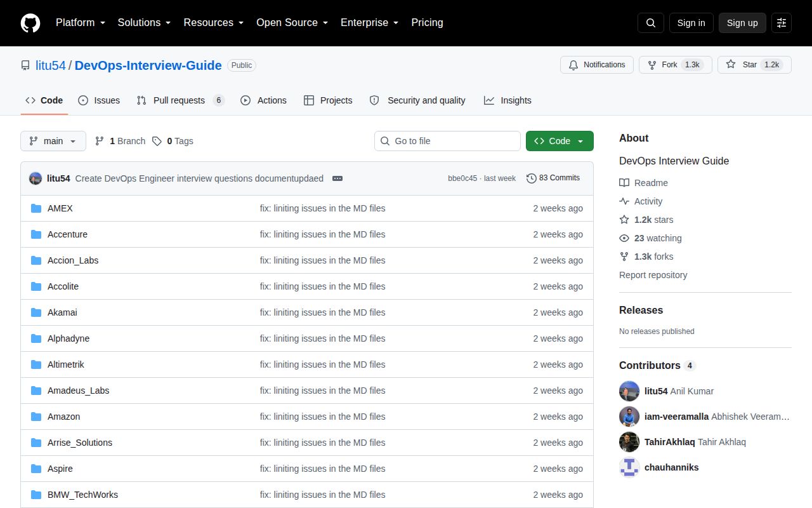This screenshot has width=812, height=508.
Task: Open the Amadeus_Labs folder
Action: pos(79,391)
